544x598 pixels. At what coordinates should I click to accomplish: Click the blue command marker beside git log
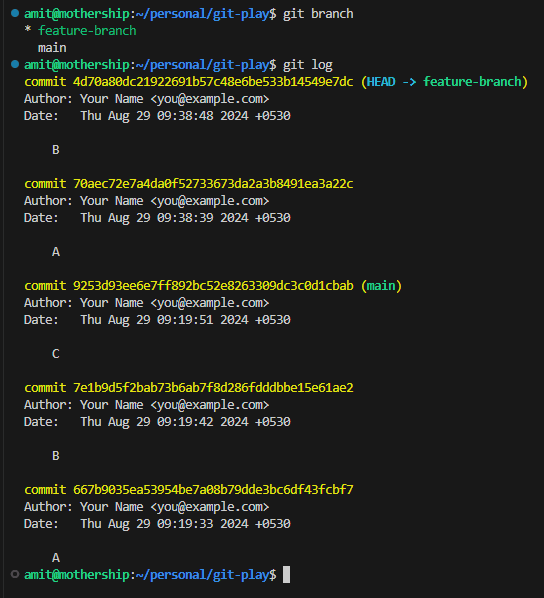click(15, 64)
